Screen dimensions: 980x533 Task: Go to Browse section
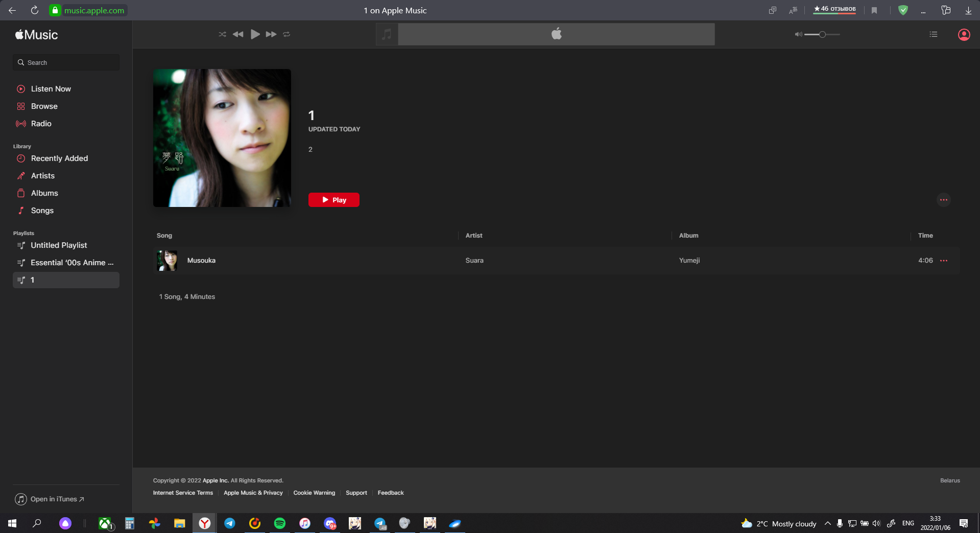tap(44, 106)
